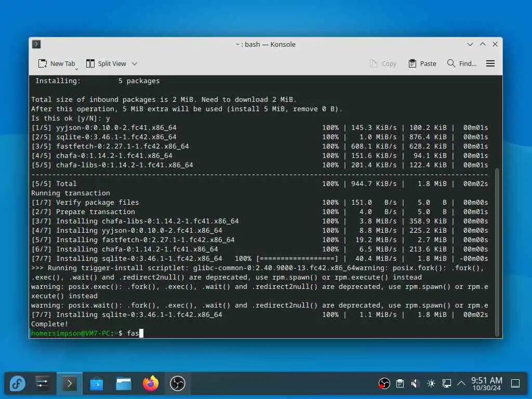The image size is (532, 399).
Task: Click the Copy toolbar button
Action: pyautogui.click(x=383, y=64)
